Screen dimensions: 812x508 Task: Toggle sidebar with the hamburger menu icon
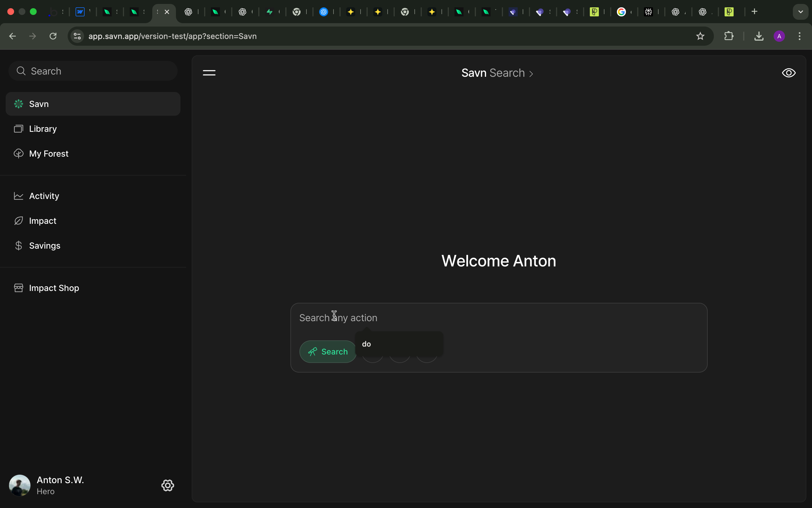209,73
